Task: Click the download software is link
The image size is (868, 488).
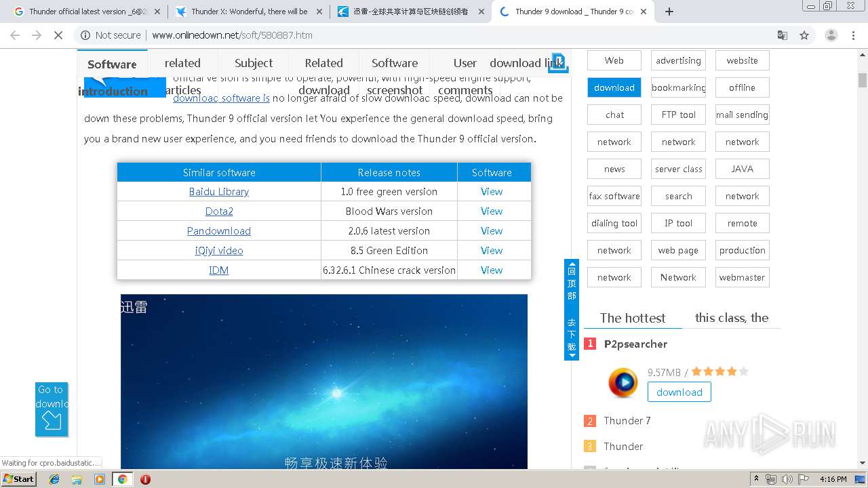Action: tap(221, 98)
